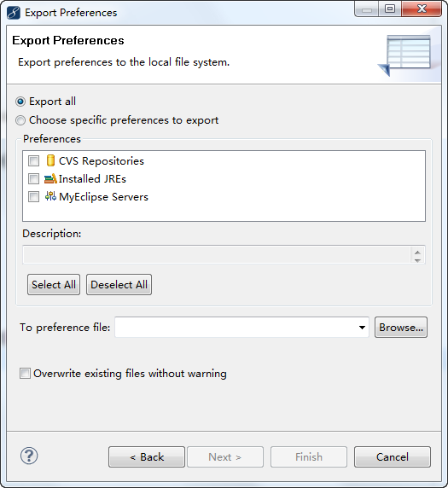Open help via the question mark icon
Screen dimensions: 448x488
(29, 456)
